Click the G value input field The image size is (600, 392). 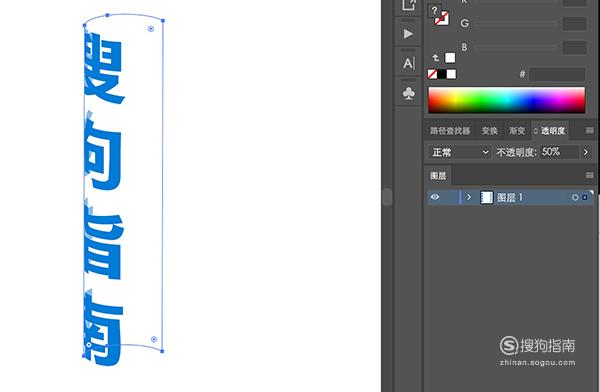[x=574, y=23]
